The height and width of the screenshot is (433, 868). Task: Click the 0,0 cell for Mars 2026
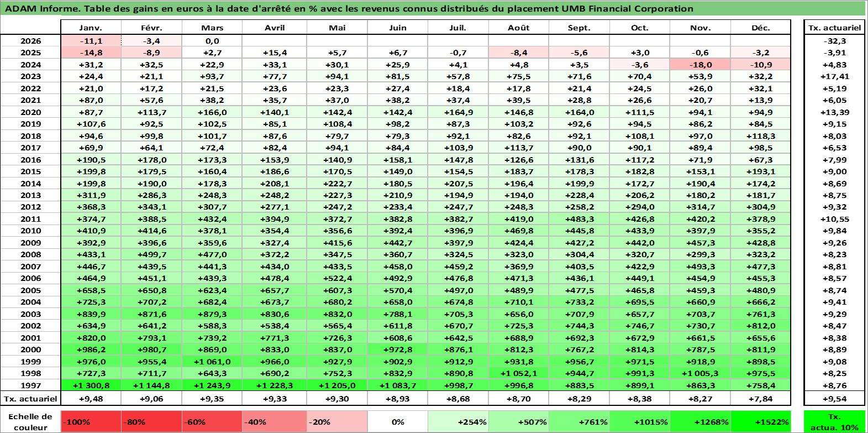click(x=212, y=41)
